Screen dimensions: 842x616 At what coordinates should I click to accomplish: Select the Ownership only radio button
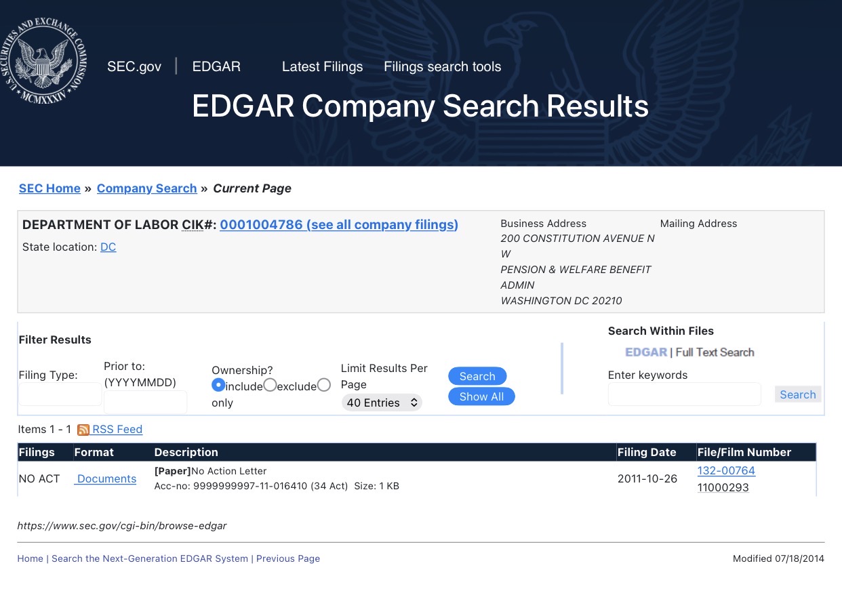coord(324,385)
